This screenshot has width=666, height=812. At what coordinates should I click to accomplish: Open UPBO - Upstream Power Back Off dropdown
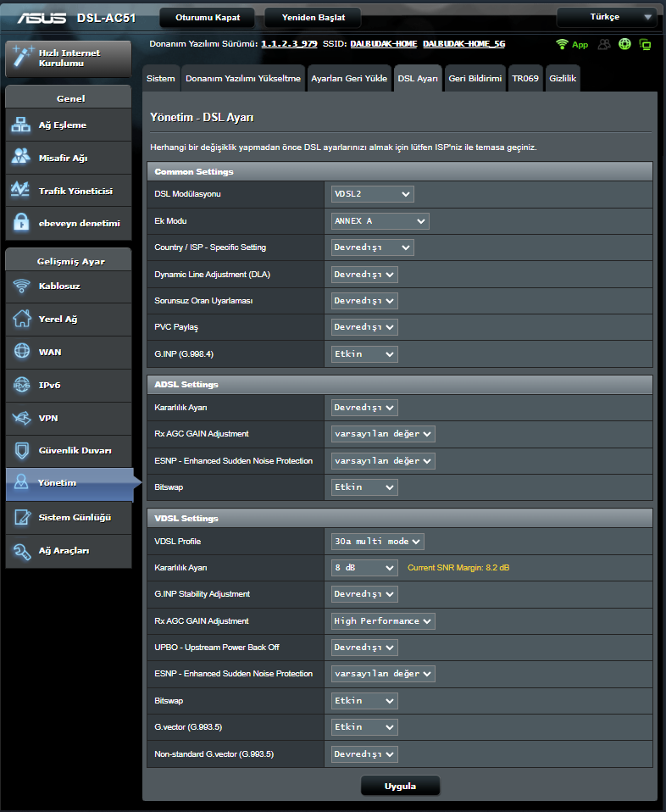tap(364, 648)
